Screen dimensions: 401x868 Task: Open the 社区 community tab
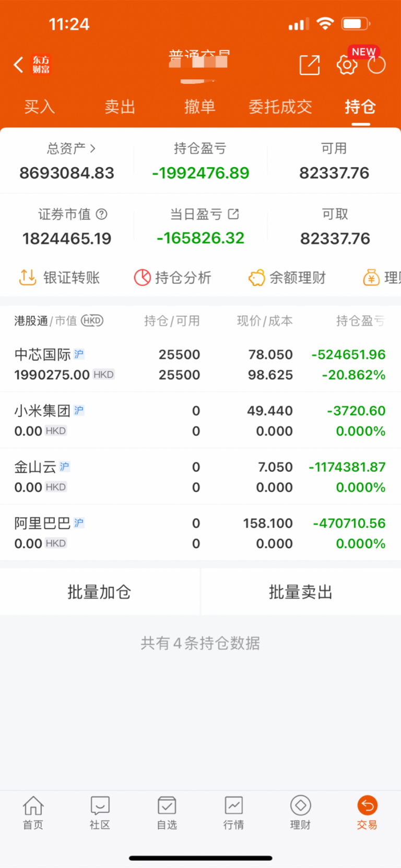100,813
